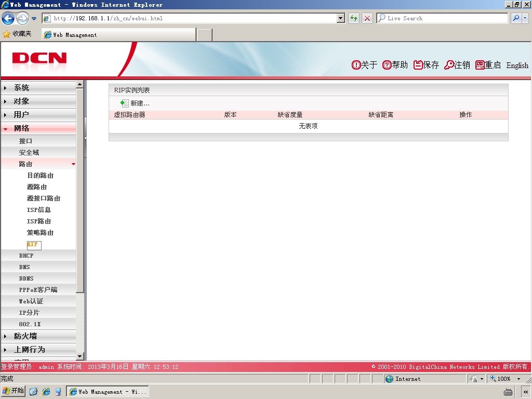The width and height of the screenshot is (532, 399).
Task: Click the 重启 reboot icon
Action: coord(480,65)
